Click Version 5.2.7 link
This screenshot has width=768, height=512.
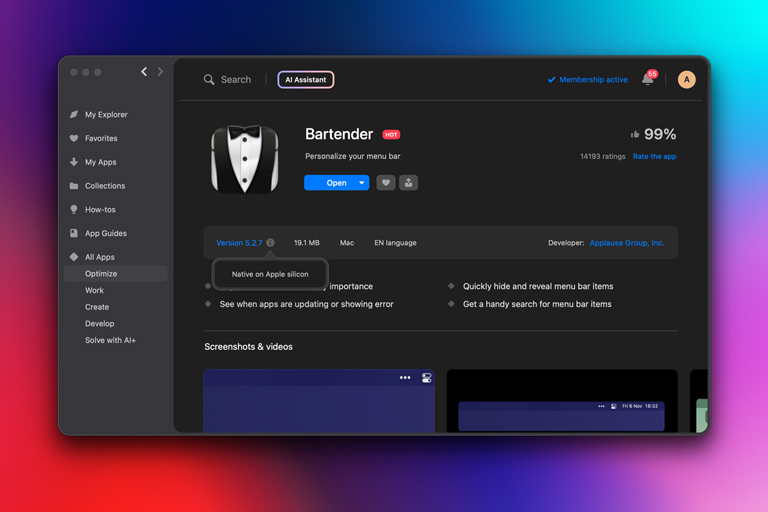239,243
